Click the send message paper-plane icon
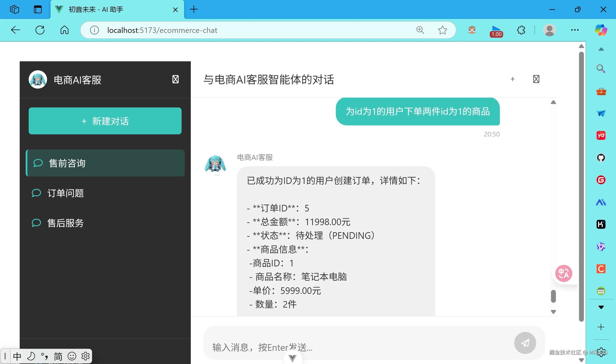616x364 pixels. pos(525,343)
